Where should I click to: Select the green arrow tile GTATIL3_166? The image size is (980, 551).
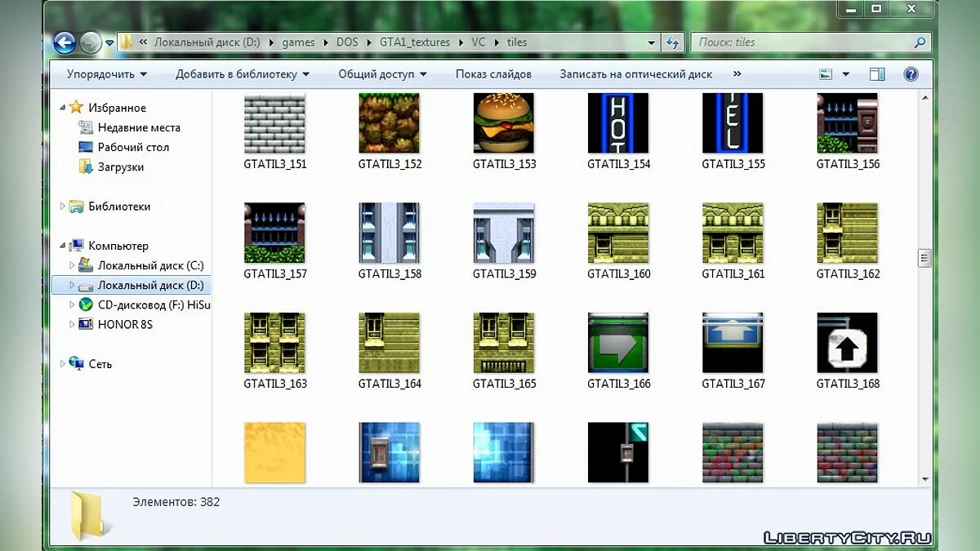click(618, 343)
